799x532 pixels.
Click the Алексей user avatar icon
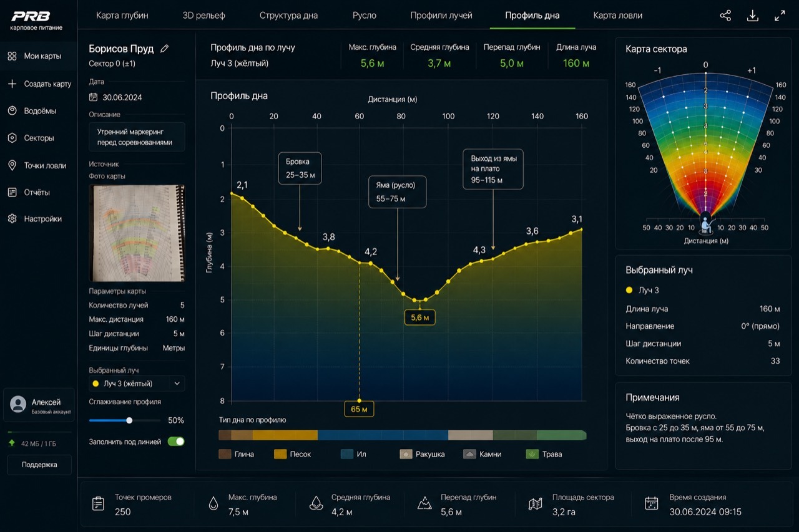tap(19, 404)
